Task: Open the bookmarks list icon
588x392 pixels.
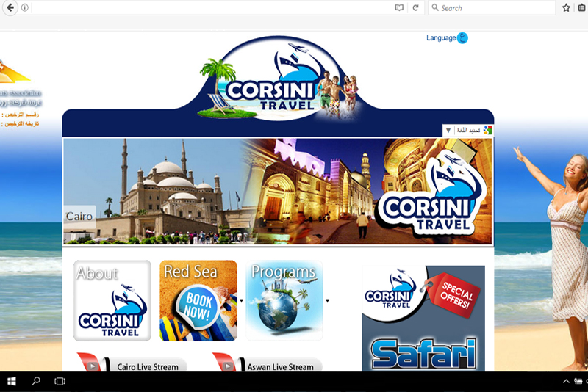Action: pos(582,8)
